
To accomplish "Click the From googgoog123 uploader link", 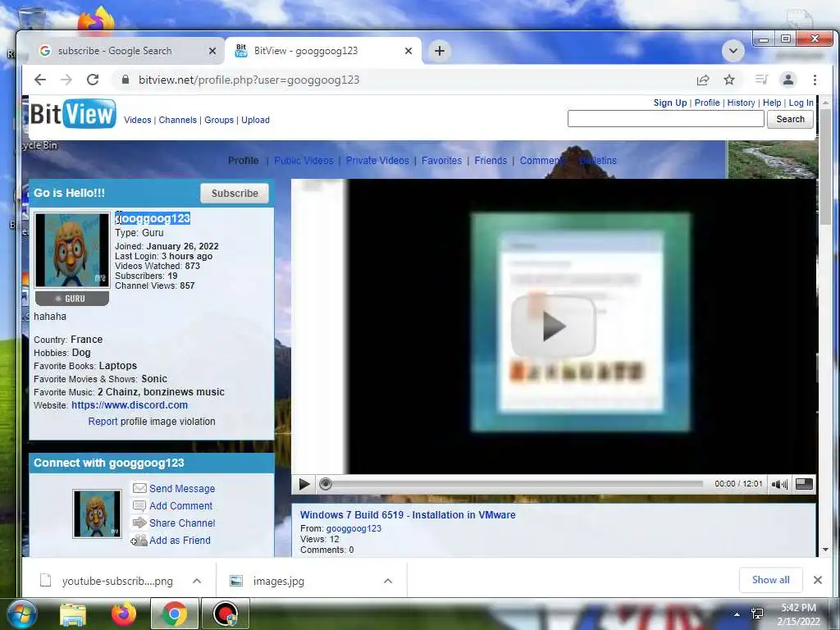I will point(354,528).
